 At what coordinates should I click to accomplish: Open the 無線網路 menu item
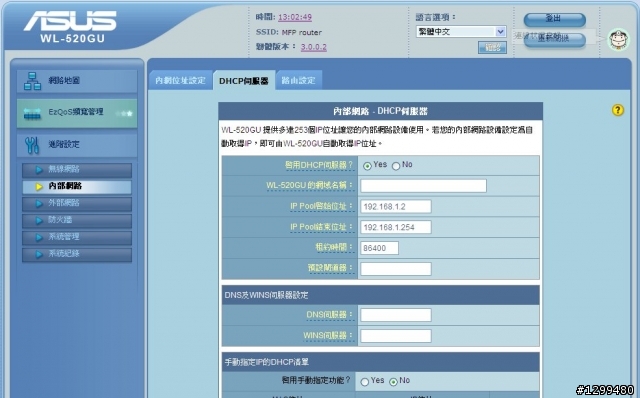point(77,170)
